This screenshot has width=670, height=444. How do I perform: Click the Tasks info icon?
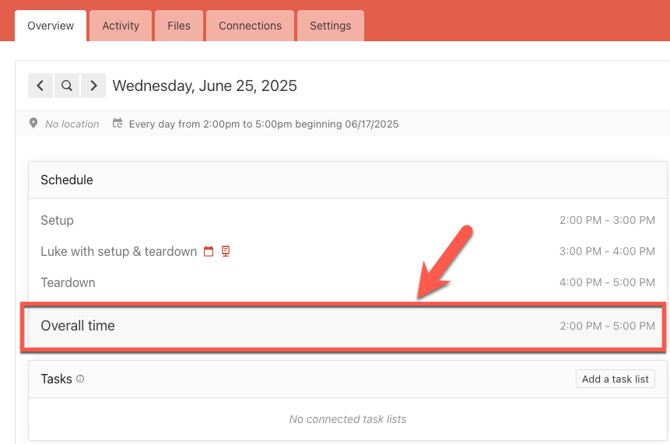(x=81, y=380)
